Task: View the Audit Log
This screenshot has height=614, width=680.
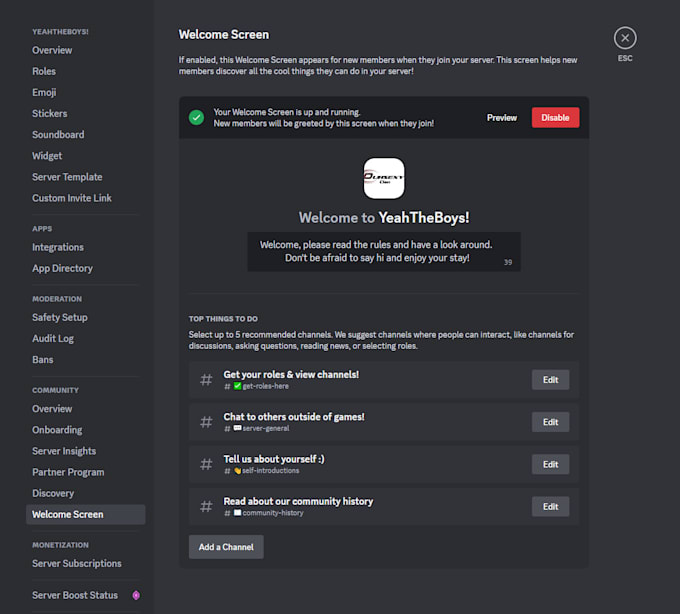Action: tap(53, 339)
